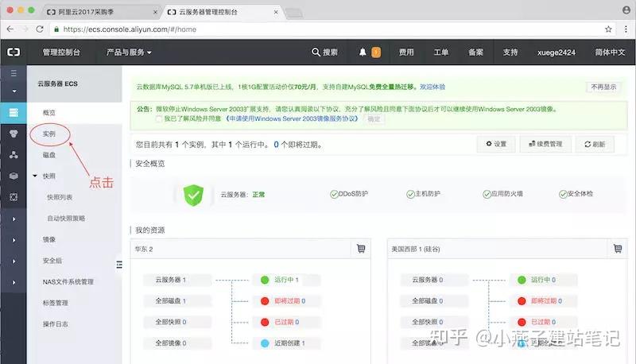Open the 支持 menu
The width and height of the screenshot is (636, 364).
pos(510,52)
